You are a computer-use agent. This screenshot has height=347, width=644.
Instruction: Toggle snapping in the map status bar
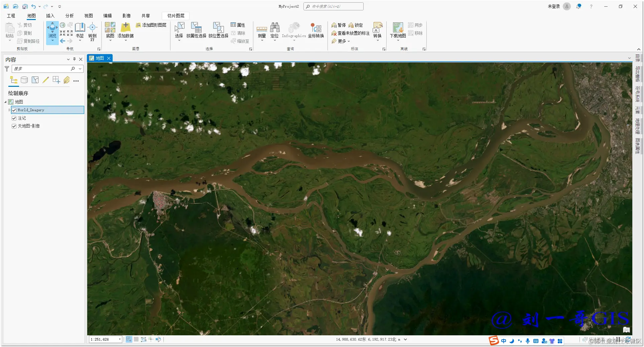point(129,339)
